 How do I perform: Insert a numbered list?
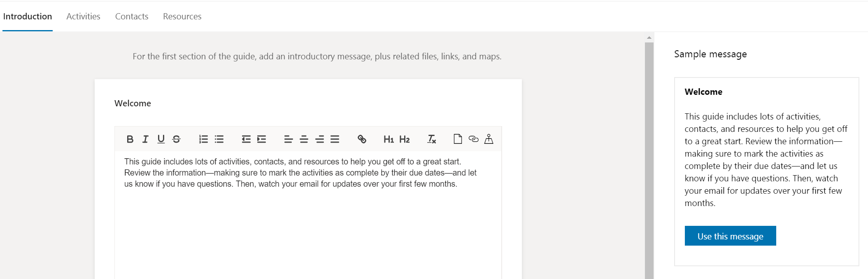click(203, 139)
